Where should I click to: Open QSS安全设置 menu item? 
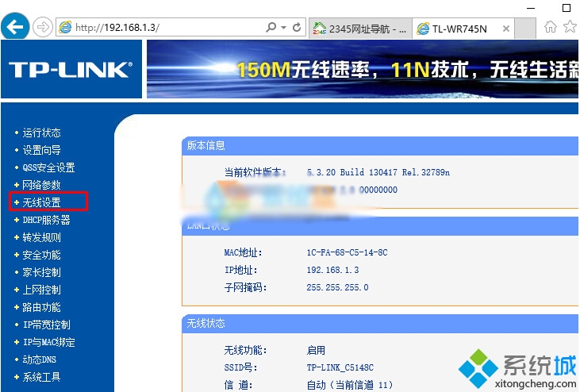[48, 167]
